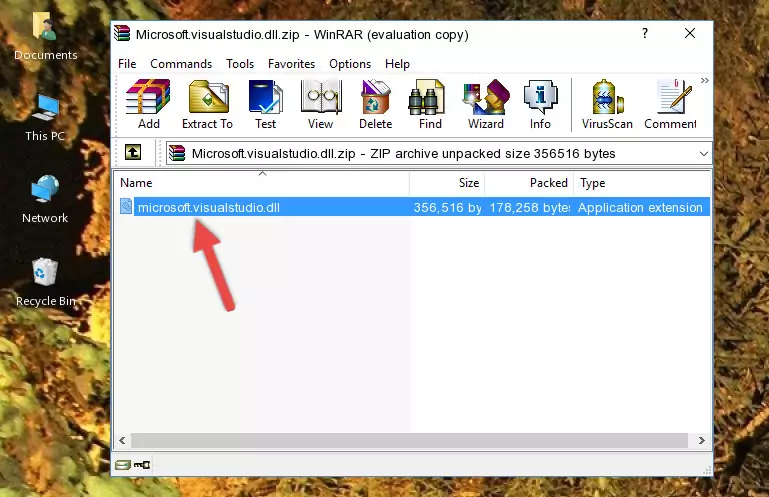Go up one folder level

(x=133, y=153)
